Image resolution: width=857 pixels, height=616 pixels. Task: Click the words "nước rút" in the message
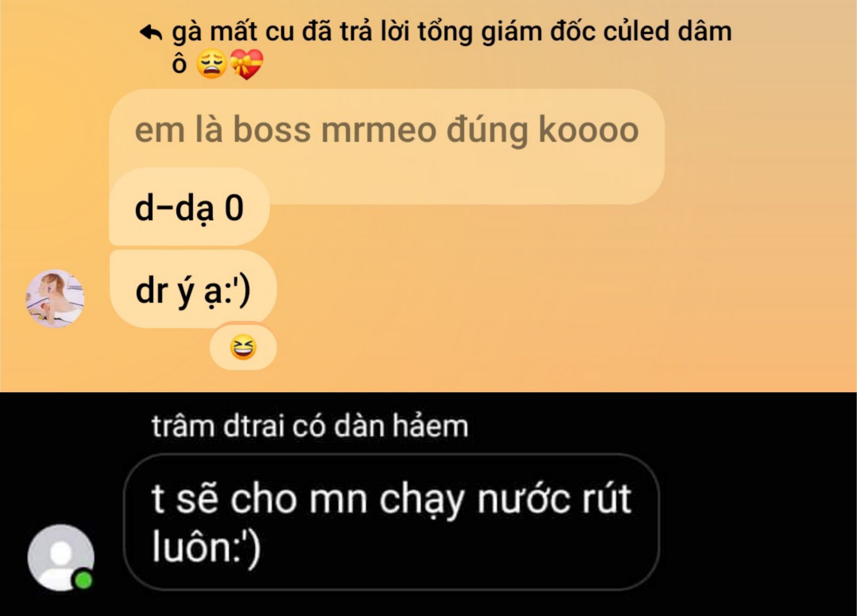point(554,499)
